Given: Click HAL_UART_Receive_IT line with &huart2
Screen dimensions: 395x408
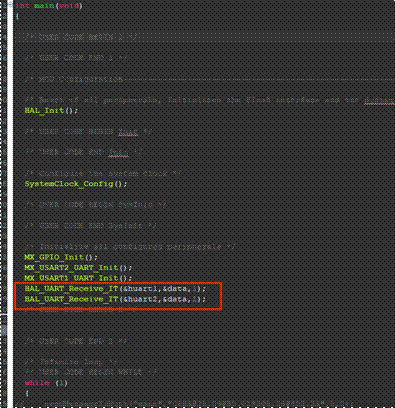Looking at the screenshot, I should [115, 299].
